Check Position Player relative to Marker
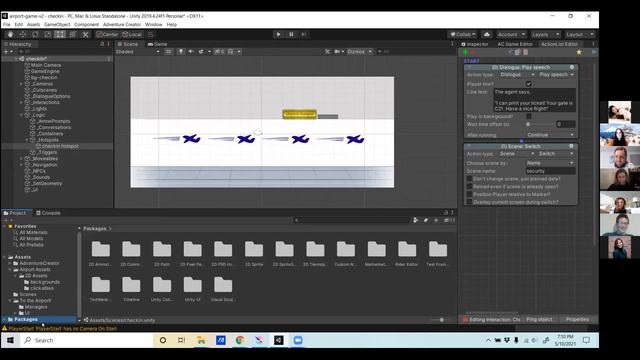The width and height of the screenshot is (640, 360). 469,194
